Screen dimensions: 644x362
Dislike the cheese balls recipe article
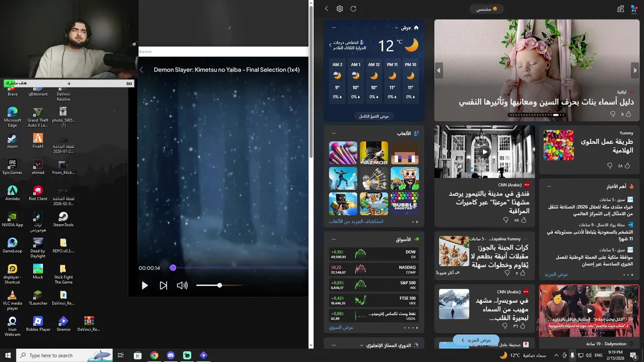click(507, 273)
